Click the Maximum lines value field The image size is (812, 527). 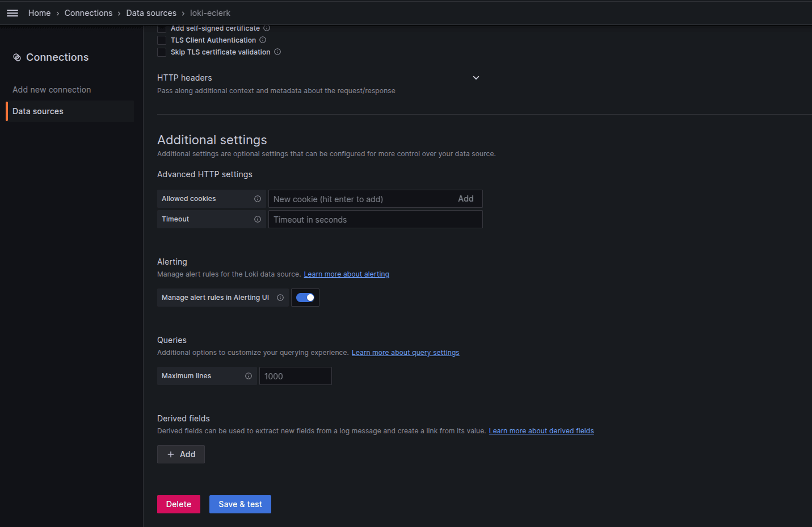click(295, 375)
